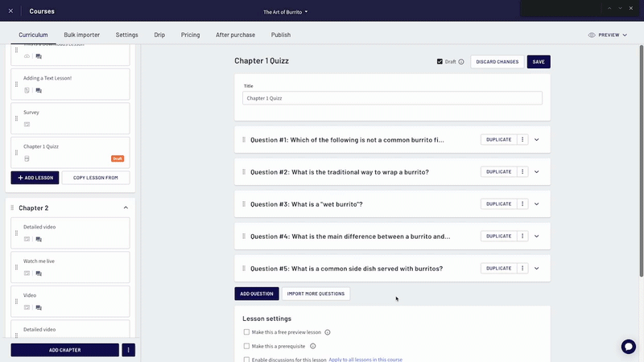
Task: Click the eye icon next to Preview
Action: (x=592, y=35)
